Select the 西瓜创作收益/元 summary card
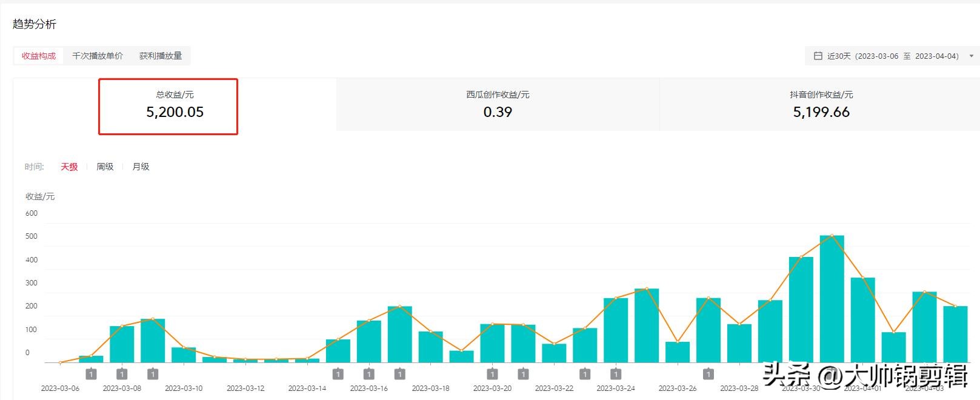 498,104
